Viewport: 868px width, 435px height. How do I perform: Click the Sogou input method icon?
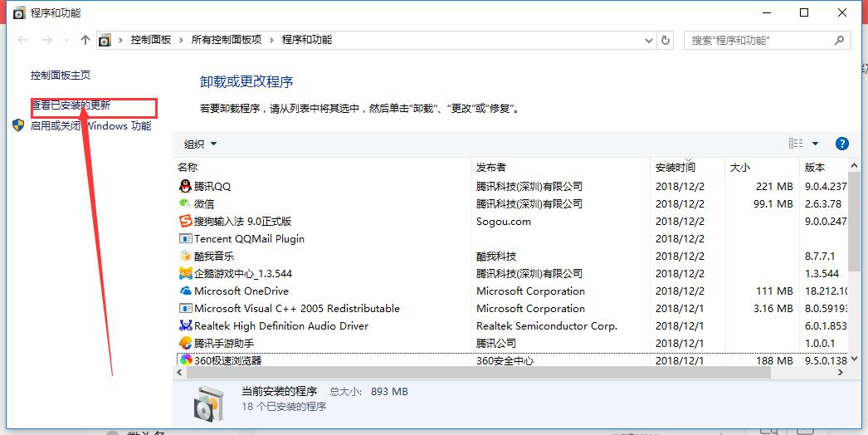point(185,221)
